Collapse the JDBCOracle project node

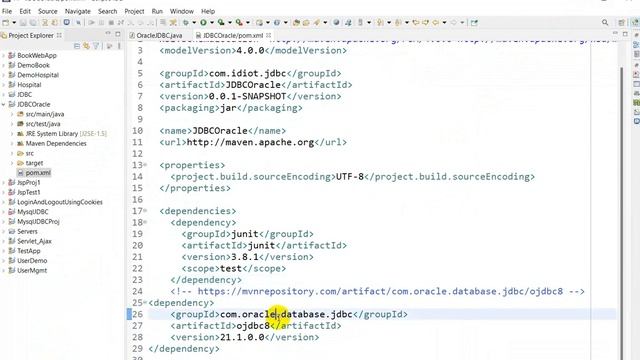[x=4, y=104]
